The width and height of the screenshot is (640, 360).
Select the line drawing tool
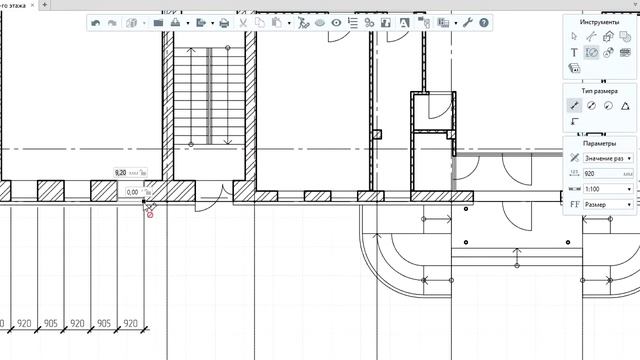[x=591, y=36]
